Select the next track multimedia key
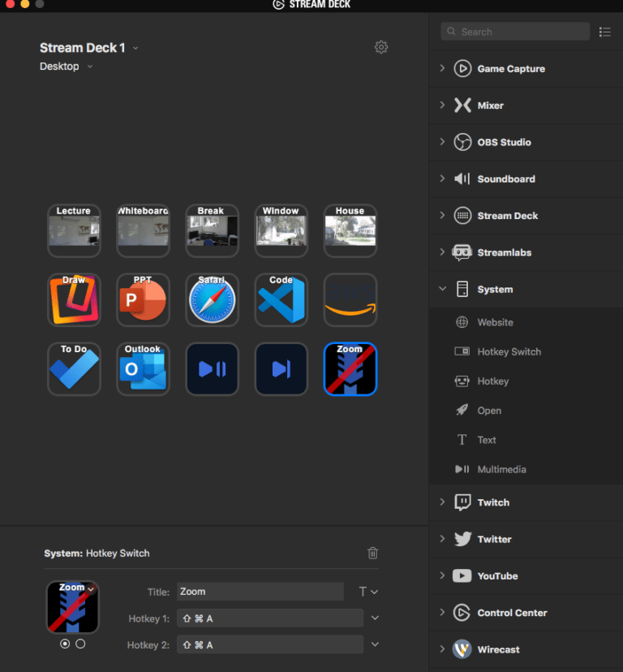 tap(281, 368)
